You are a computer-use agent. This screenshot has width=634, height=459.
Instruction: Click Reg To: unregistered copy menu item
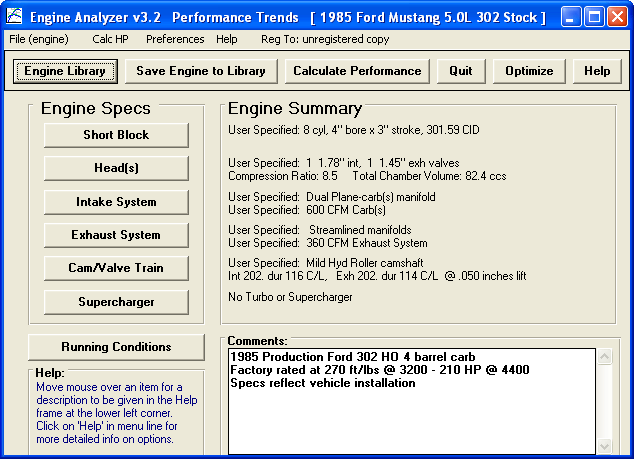[x=325, y=39]
